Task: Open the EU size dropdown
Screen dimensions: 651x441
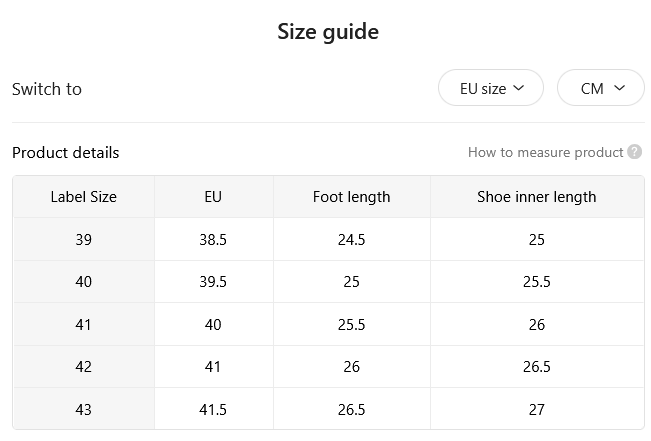Action: click(x=491, y=88)
